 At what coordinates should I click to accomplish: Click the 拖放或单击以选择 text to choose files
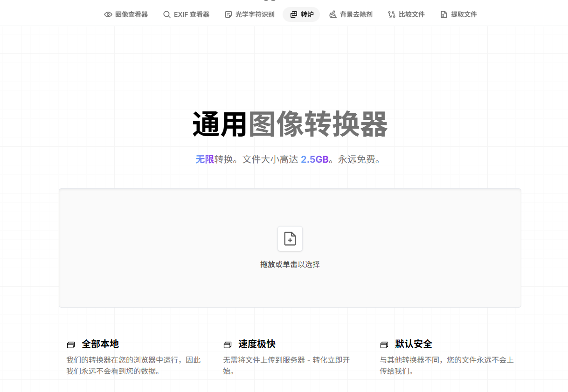290,263
